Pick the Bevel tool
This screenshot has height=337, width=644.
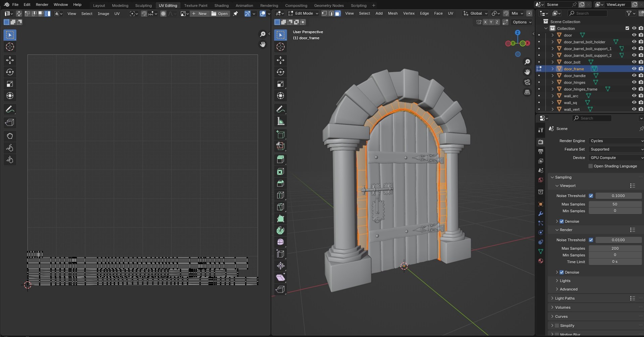click(x=280, y=183)
